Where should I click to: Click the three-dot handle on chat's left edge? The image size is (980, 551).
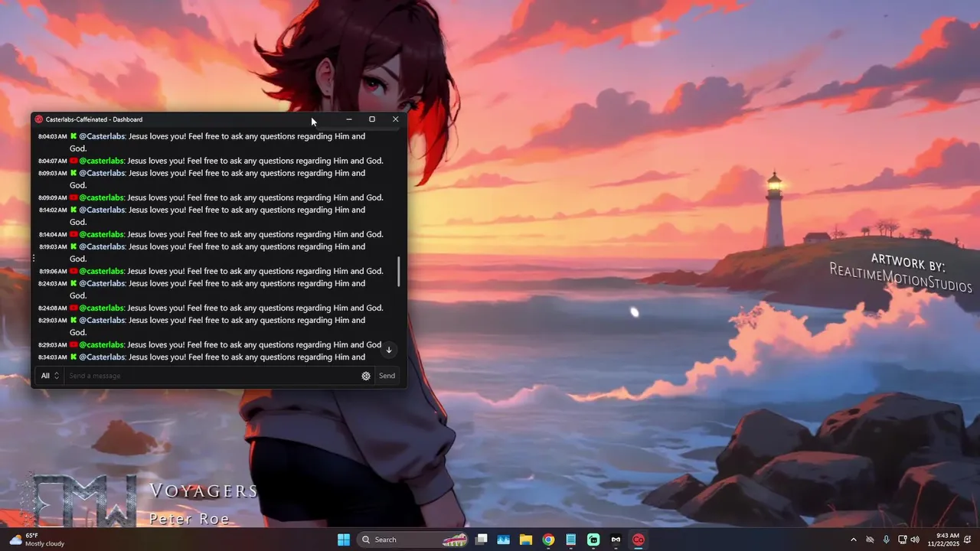point(34,259)
